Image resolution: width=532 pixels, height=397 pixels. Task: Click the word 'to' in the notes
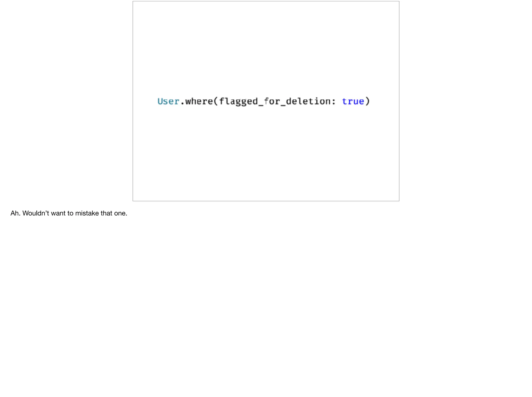(x=70, y=213)
